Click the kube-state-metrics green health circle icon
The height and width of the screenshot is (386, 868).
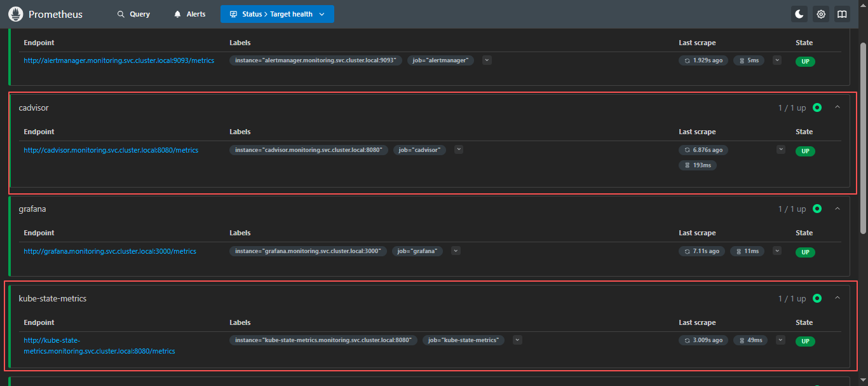pyautogui.click(x=817, y=298)
